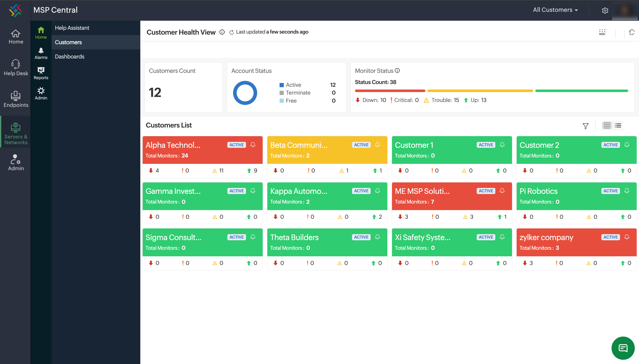Open the Endpoints module
639x364 pixels.
point(15,99)
